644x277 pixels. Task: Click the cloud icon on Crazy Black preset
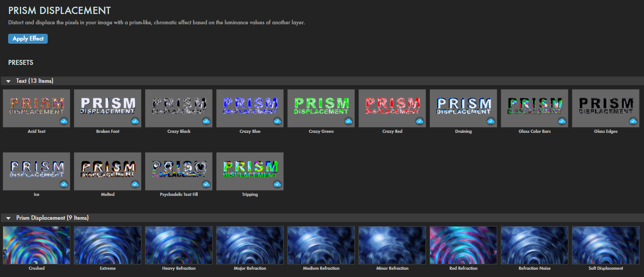[206, 121]
